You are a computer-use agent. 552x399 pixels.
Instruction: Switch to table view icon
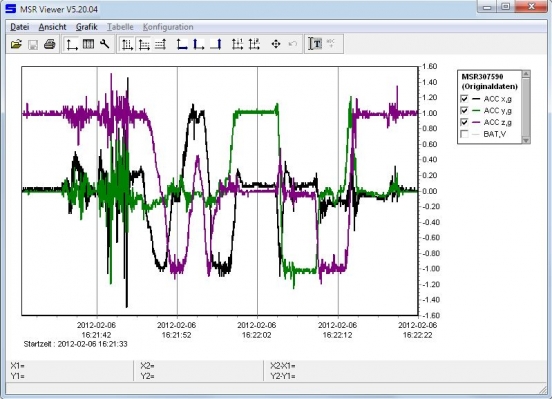point(88,44)
